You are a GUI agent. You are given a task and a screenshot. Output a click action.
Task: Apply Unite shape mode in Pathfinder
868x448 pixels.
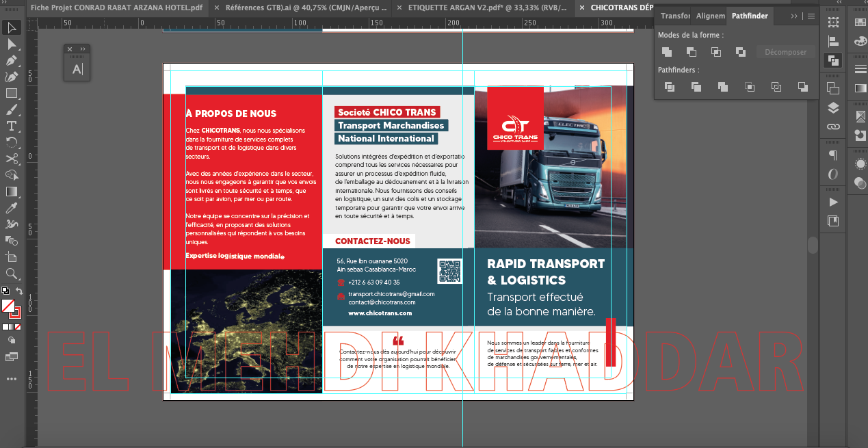[x=667, y=52]
